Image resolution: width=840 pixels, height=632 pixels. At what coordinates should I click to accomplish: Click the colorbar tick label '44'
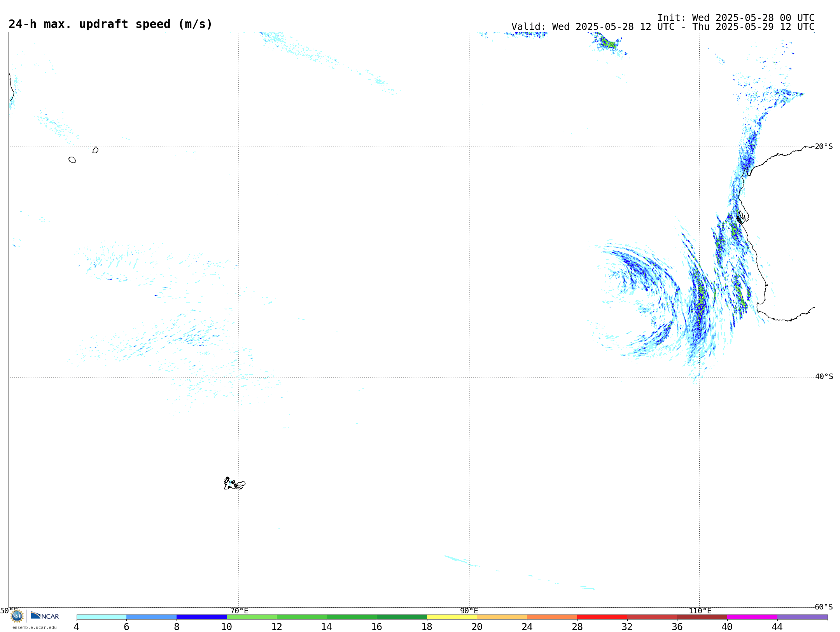click(x=777, y=627)
